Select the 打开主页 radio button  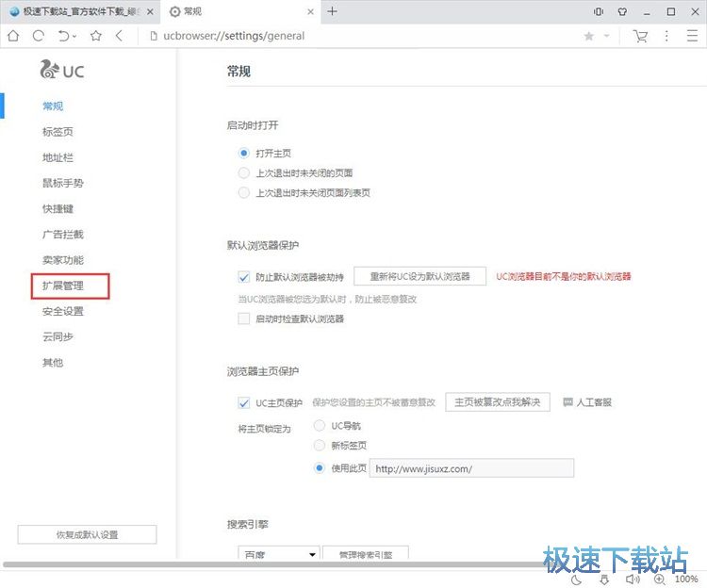[x=244, y=154]
